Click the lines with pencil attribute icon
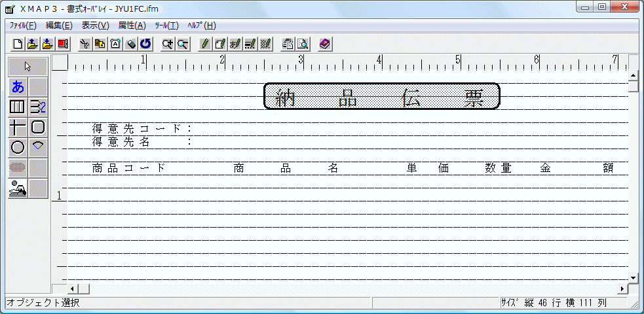 250,44
